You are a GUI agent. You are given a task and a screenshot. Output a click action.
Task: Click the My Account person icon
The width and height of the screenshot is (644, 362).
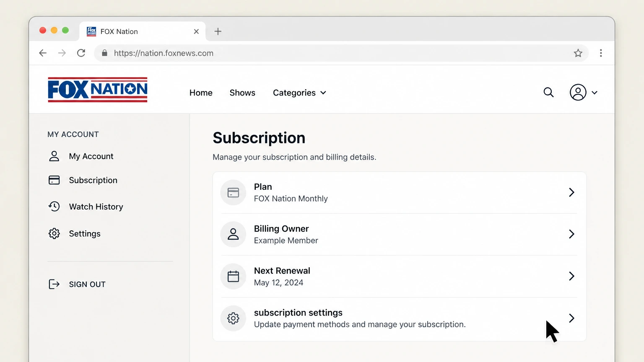54,156
